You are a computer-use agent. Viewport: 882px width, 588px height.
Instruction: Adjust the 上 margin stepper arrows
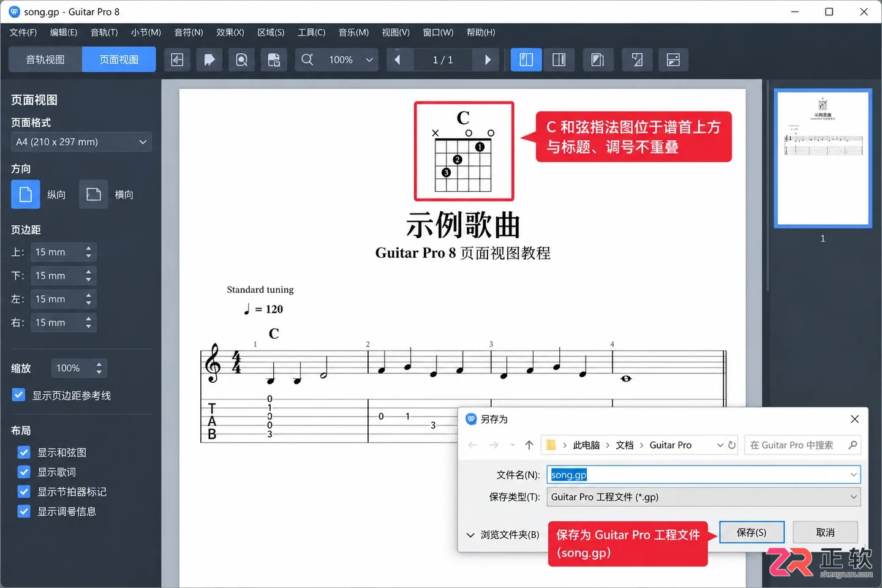89,252
